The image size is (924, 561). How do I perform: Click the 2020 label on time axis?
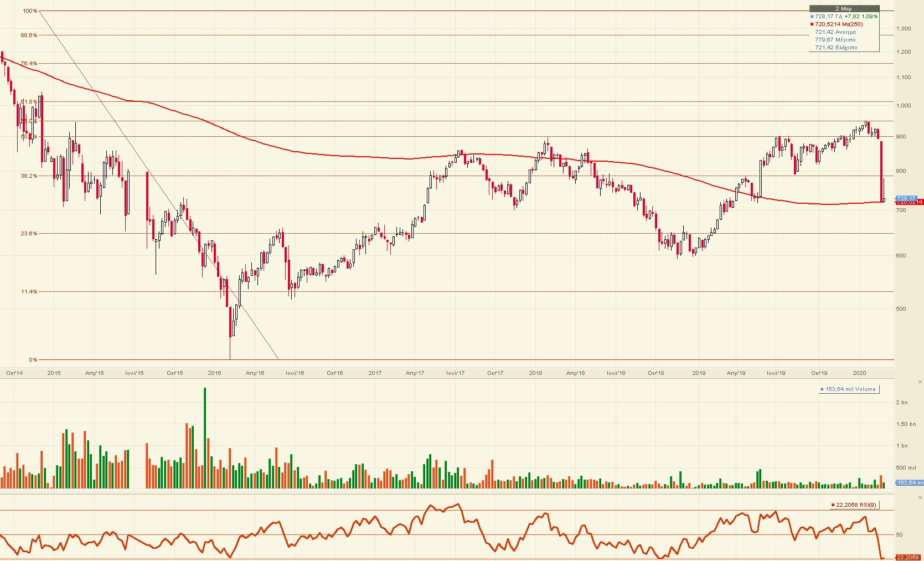click(x=859, y=373)
